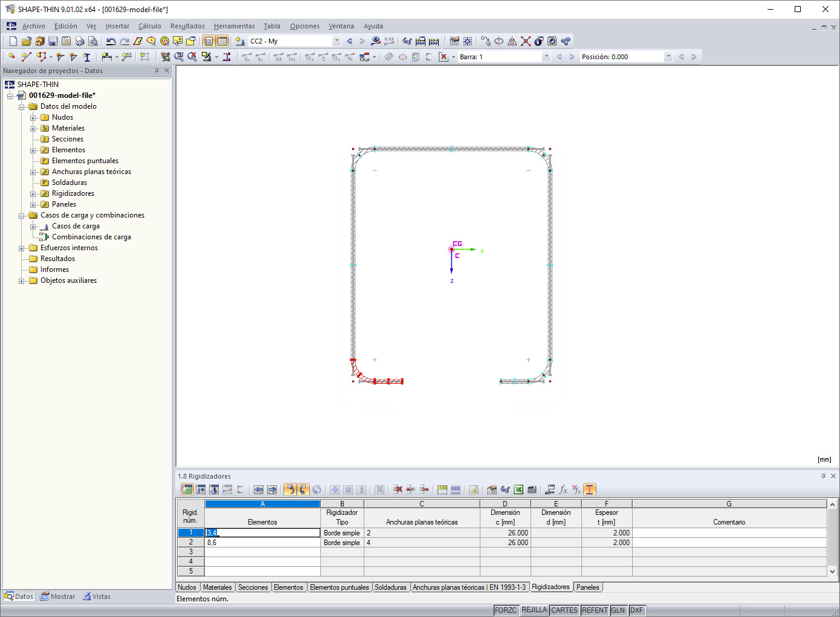Viewport: 840px width, 617px height.
Task: Toggle REFENT object snap in status bar
Action: 595,610
